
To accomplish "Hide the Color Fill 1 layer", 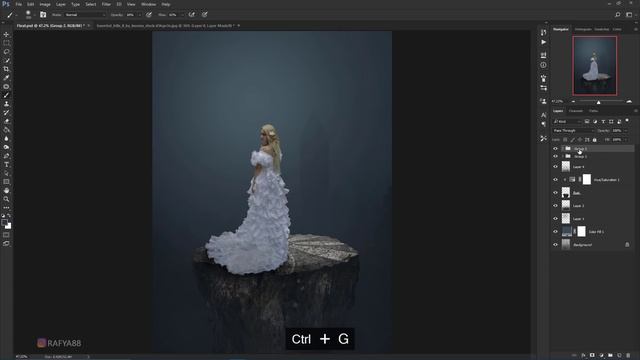I will pyautogui.click(x=555, y=231).
